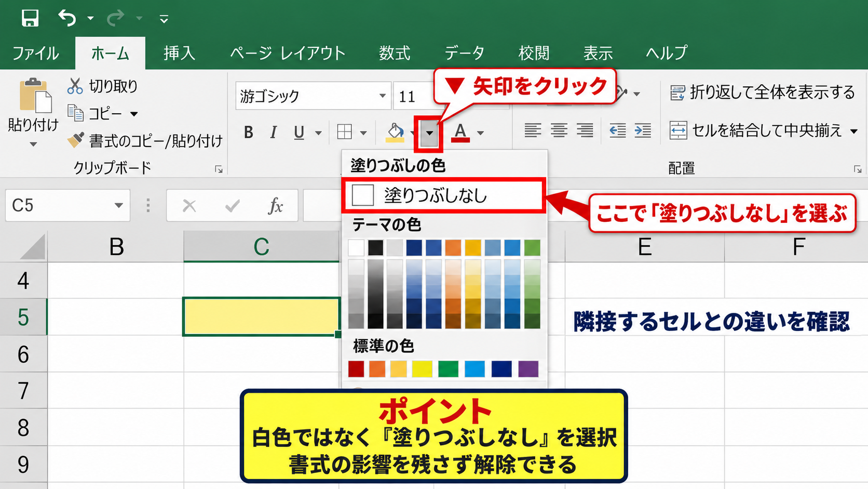Click the fx Insert Function button
The width and height of the screenshot is (868, 489).
click(x=275, y=206)
